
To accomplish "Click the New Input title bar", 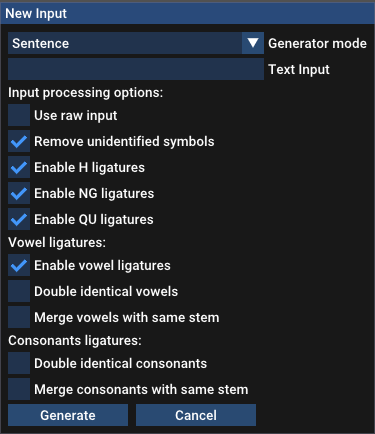I will (187, 13).
